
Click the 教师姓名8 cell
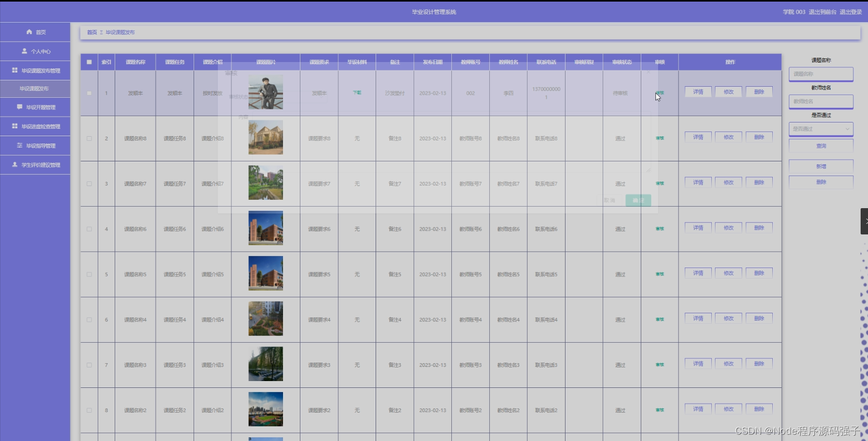(508, 139)
